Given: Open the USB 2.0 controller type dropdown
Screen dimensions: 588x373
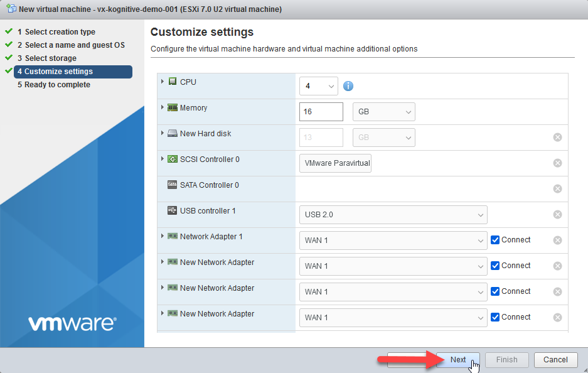Looking at the screenshot, I should click(x=393, y=215).
